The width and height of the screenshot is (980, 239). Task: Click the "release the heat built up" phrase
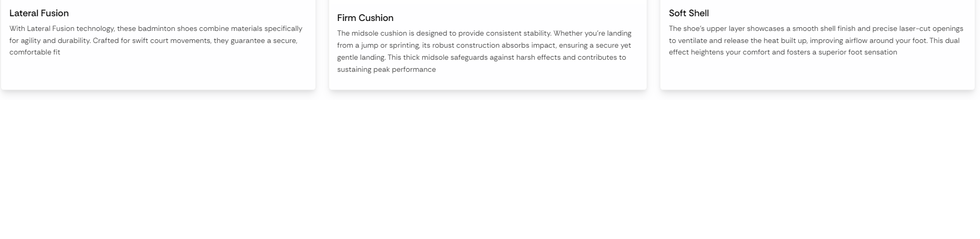(x=765, y=41)
